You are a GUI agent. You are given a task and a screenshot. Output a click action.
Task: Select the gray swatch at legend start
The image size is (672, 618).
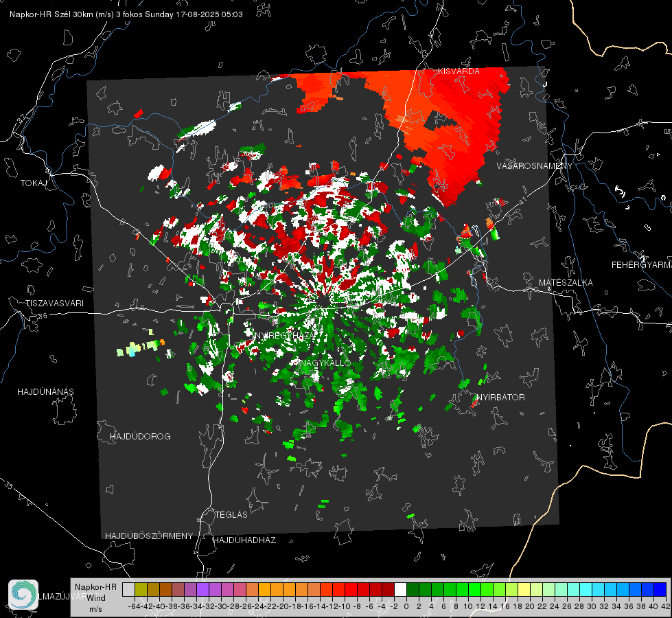128,589
